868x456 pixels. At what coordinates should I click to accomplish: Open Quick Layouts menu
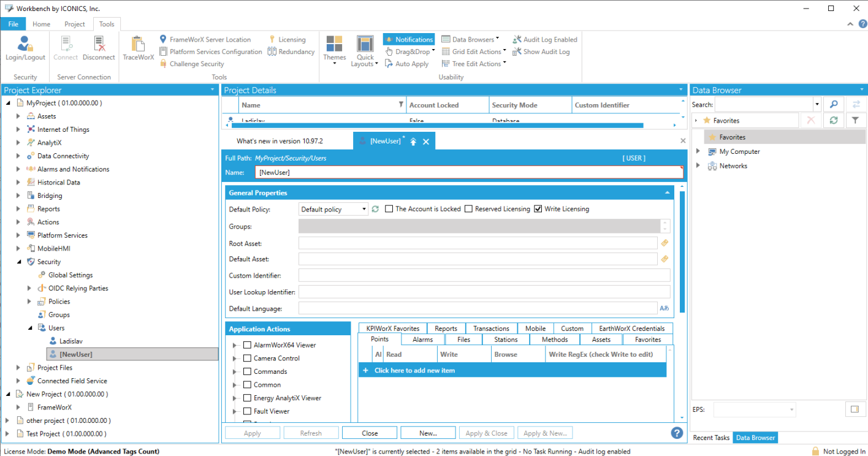tap(365, 51)
